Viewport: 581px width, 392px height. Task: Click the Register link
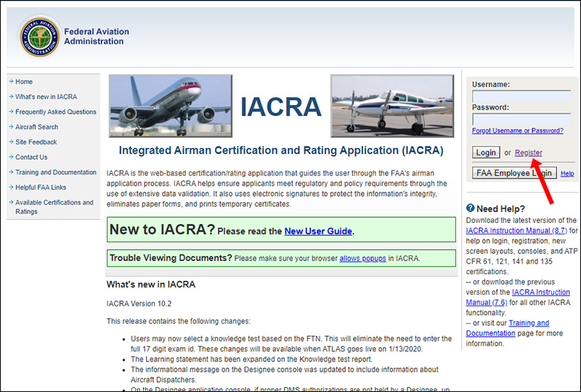click(x=529, y=152)
